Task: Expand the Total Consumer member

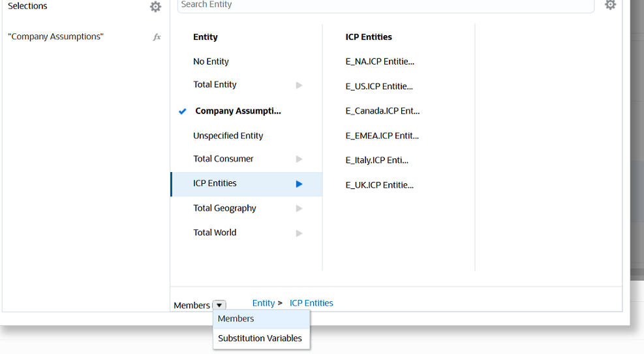Action: [x=299, y=159]
